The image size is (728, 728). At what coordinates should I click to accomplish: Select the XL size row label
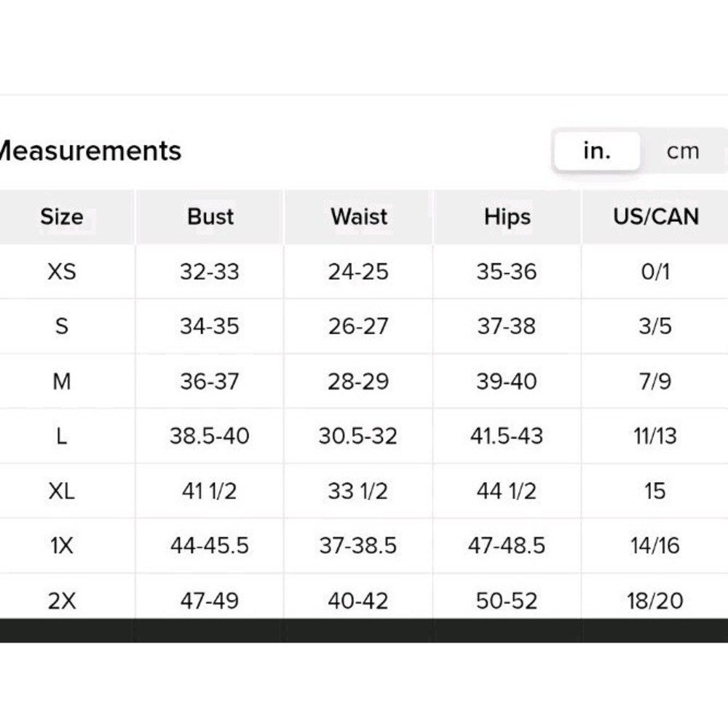pos(62,491)
